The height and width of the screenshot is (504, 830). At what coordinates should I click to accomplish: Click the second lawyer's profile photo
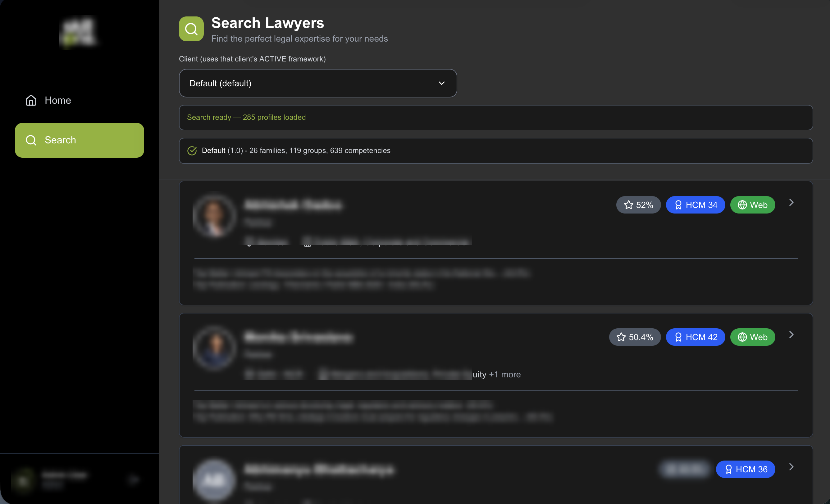[214, 348]
